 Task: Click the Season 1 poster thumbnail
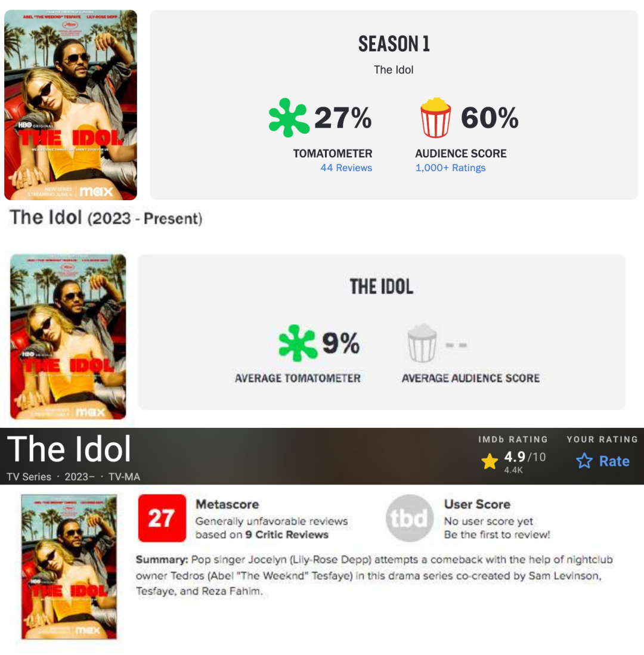(70, 105)
